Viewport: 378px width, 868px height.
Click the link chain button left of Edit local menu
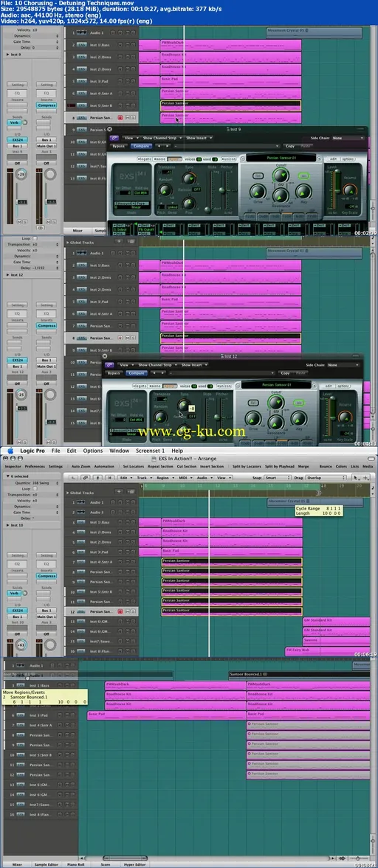pos(86,477)
